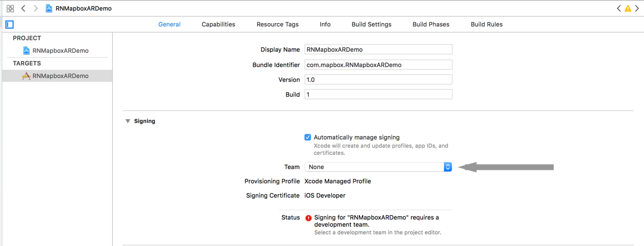The width and height of the screenshot is (644, 246).
Task: Open the Build Settings tab
Action: pos(371,25)
